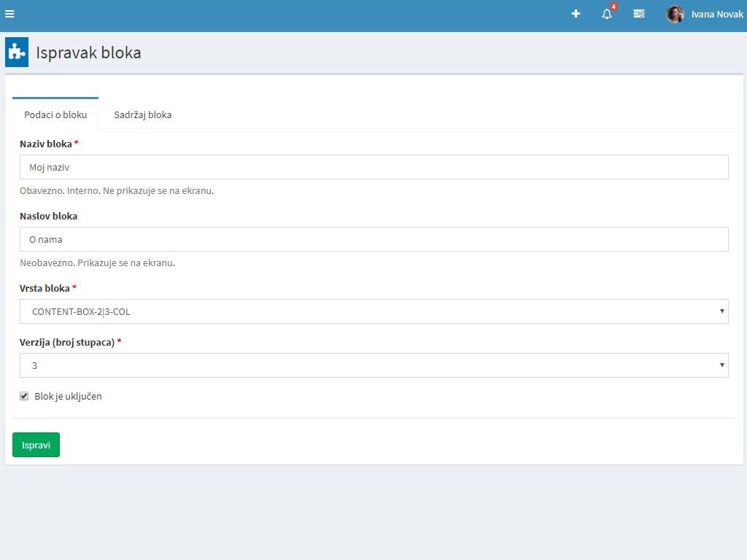
Task: Open the Ivana Novak user menu
Action: click(716, 15)
